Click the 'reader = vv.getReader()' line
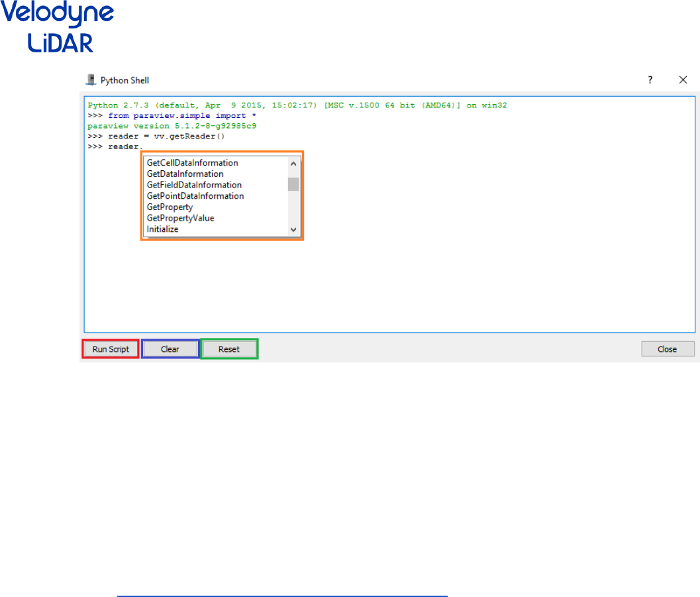Viewport: 700px width, 597px height. pos(166,136)
